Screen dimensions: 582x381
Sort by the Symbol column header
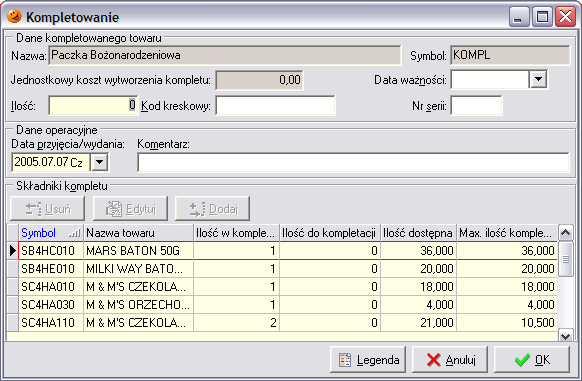tap(51, 233)
